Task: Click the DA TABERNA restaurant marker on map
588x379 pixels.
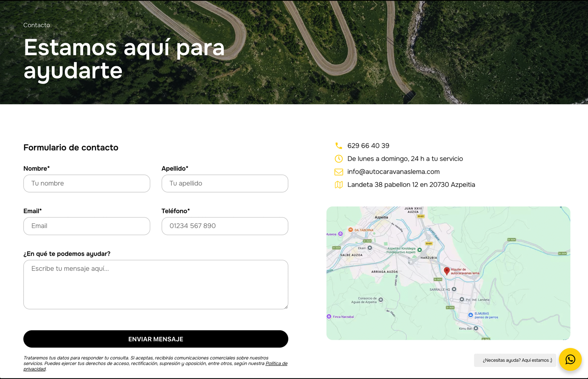Action: pos(350,230)
